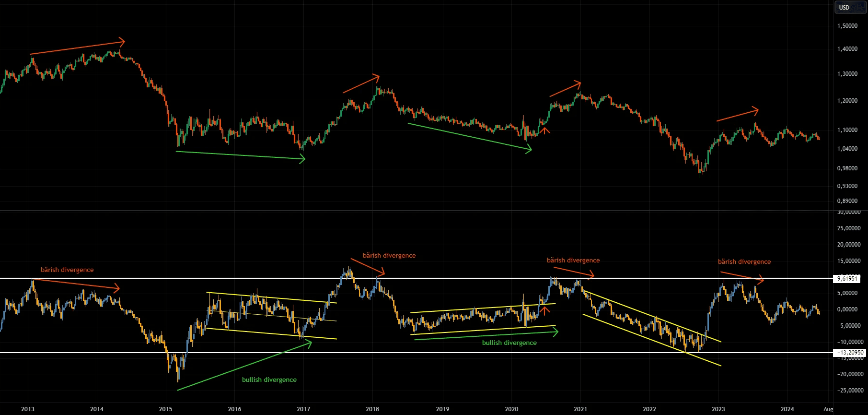
Task: Click the 2021 label on time axis
Action: [580, 409]
